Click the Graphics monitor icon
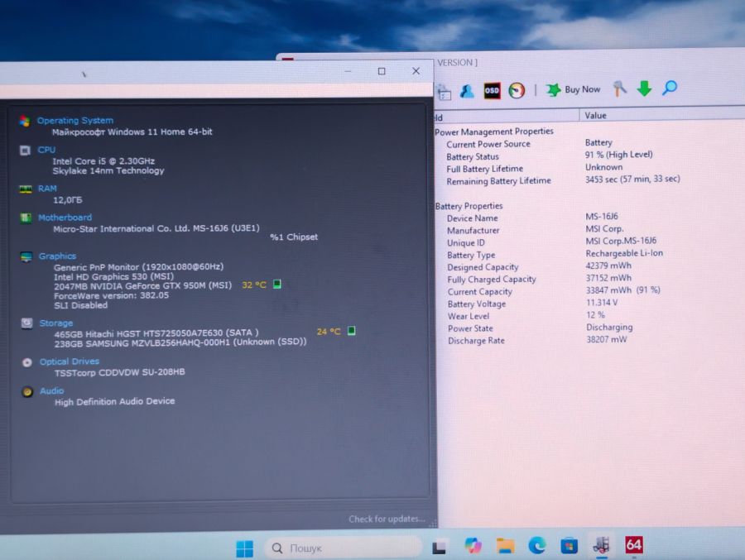745x560 pixels. click(26, 256)
